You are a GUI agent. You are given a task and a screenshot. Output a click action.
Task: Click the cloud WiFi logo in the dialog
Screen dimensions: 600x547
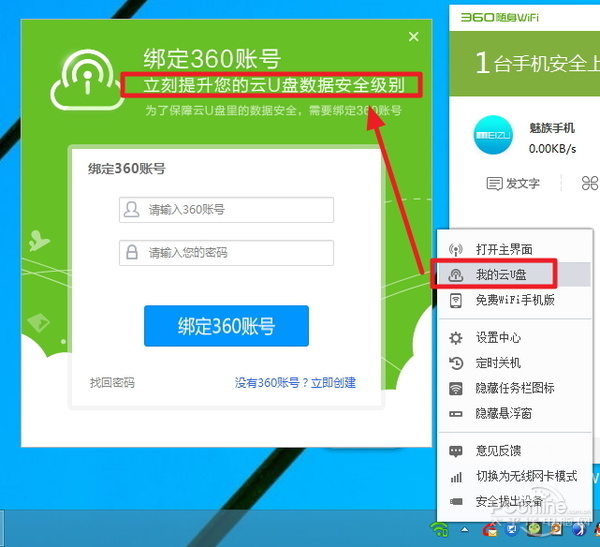93,84
